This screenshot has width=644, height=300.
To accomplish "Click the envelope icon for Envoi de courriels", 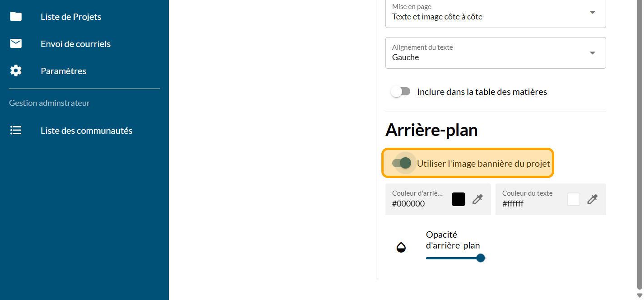I will 16,43.
